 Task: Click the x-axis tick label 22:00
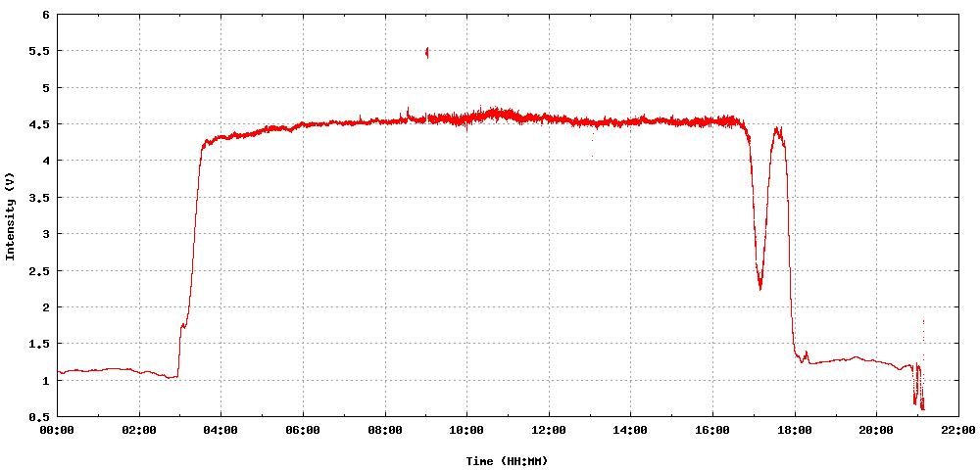coord(958,431)
